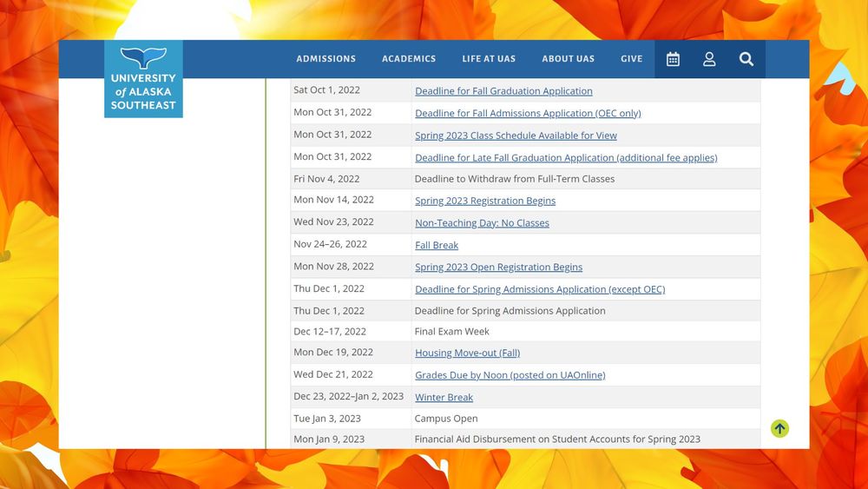Viewport: 868px width, 489px height.
Task: Click the Non-Teaching Day: No Classes link
Action: pyautogui.click(x=482, y=223)
